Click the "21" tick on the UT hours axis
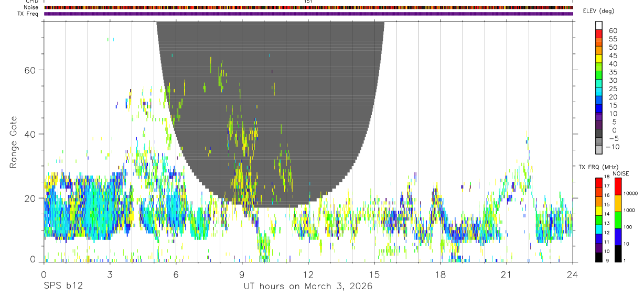Viewport: 644px width, 297px height. coord(506,274)
